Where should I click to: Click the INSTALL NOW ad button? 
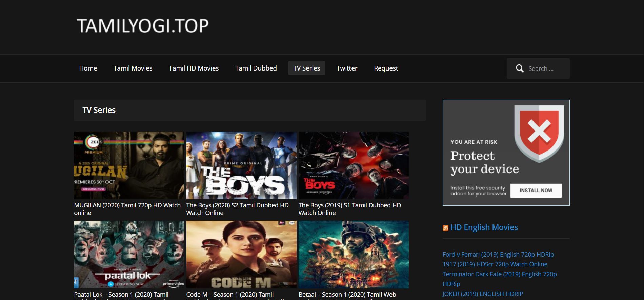tap(536, 191)
